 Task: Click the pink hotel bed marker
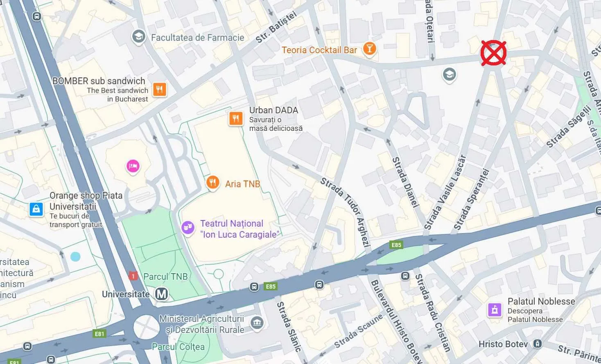click(133, 166)
